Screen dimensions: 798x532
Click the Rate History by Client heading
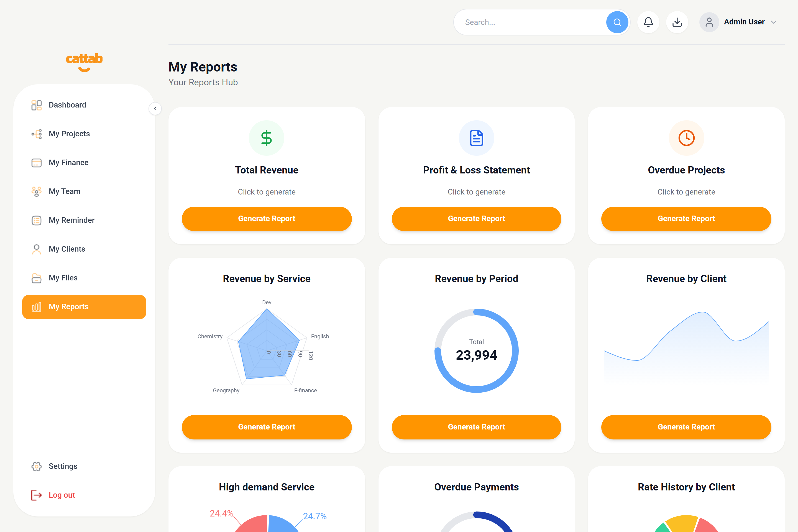pos(686,487)
